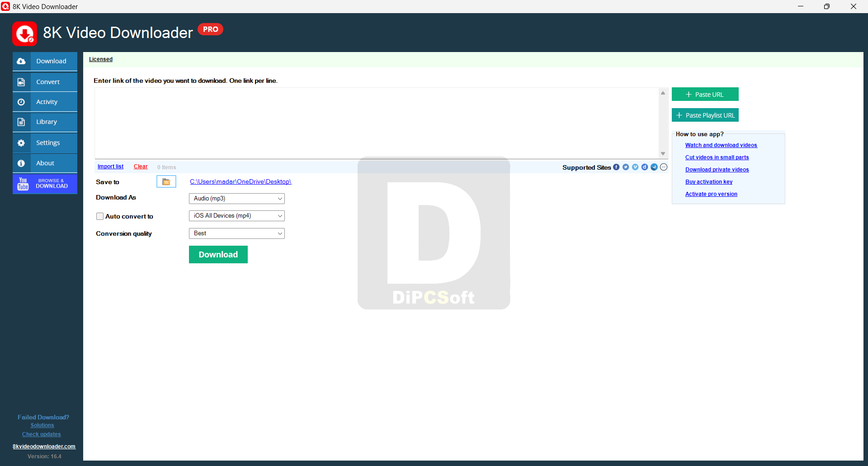The height and width of the screenshot is (466, 868).
Task: Click the 'How to use app?' heading
Action: (699, 134)
